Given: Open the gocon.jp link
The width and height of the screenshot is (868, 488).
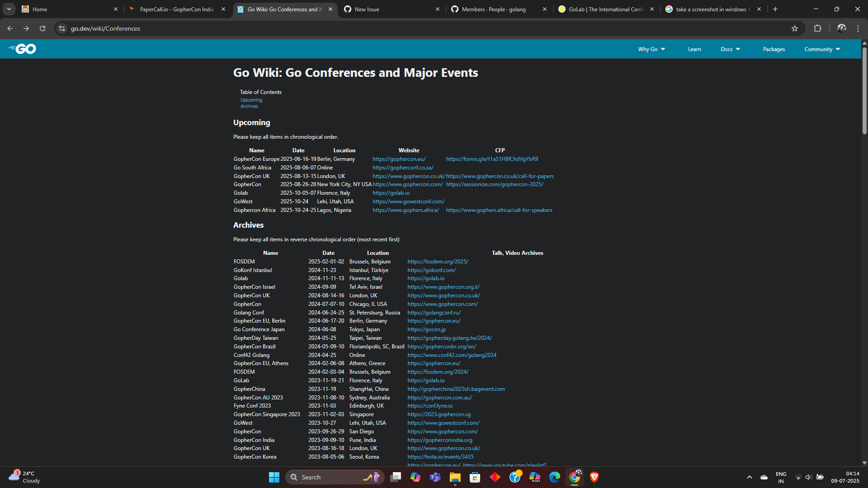Looking at the screenshot, I should tap(426, 329).
